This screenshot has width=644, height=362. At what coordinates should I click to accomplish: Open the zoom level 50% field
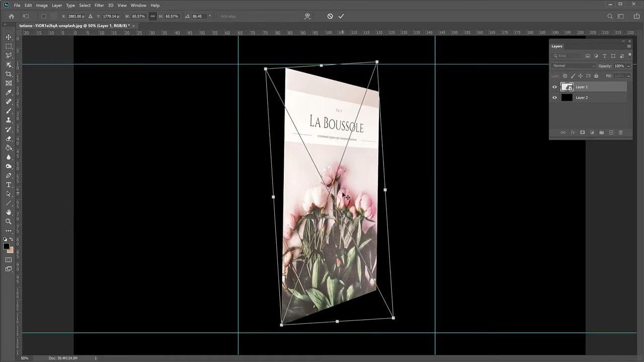click(25, 358)
